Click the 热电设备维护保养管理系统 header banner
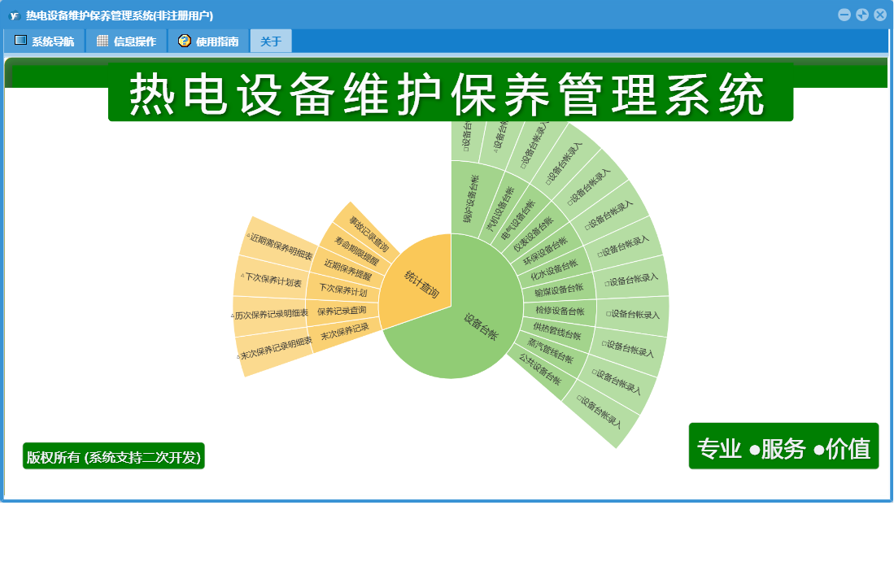This screenshot has height=588, width=894. click(x=451, y=92)
